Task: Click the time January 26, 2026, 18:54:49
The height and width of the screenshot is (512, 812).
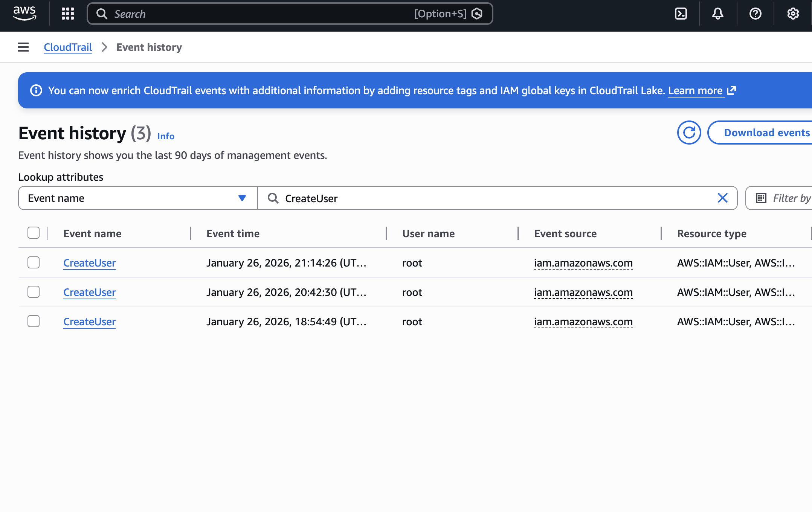Action: [x=286, y=322]
